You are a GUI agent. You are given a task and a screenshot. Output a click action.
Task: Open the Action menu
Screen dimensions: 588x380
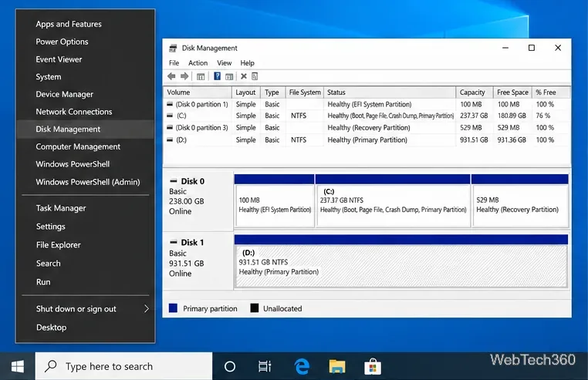[198, 63]
